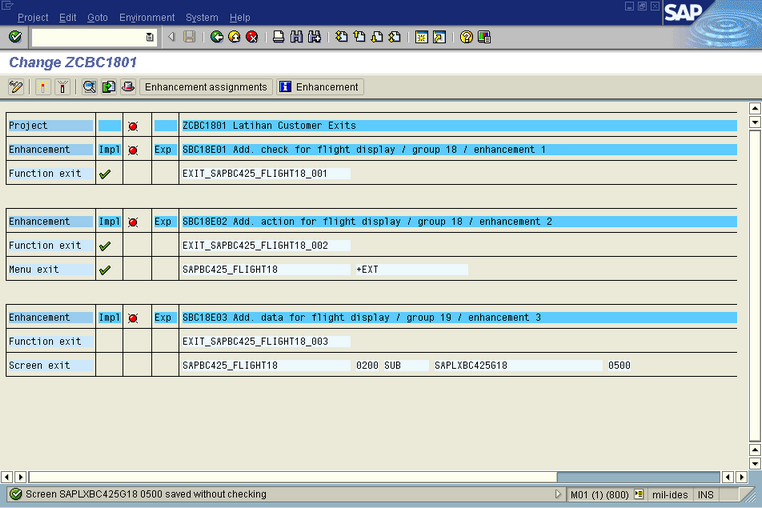The height and width of the screenshot is (508, 762).
Task: Click the Display magnifier icon in application toolbar
Action: pos(89,87)
